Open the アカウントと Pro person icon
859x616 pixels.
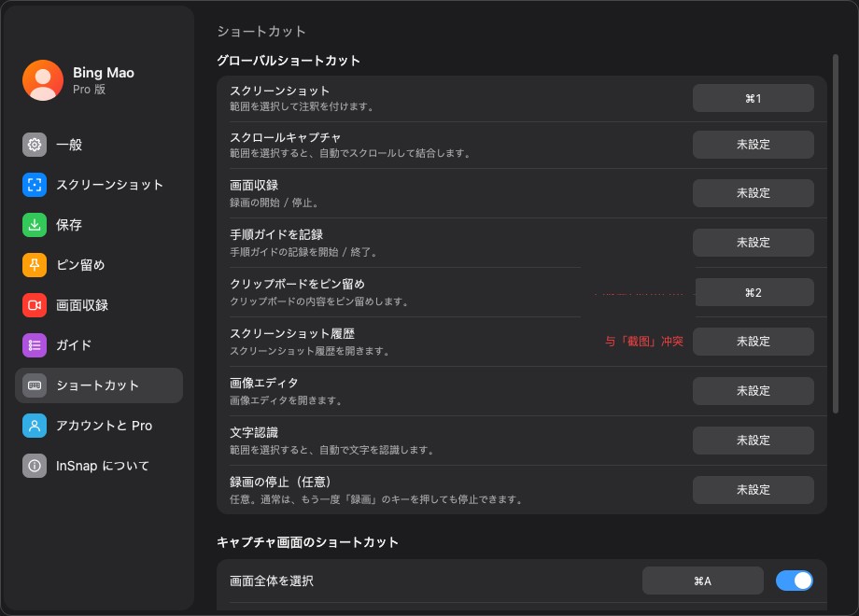pos(35,426)
